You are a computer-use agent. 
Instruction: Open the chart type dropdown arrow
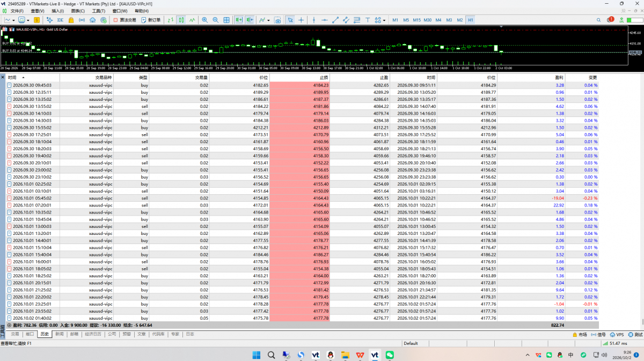(x=14, y=20)
